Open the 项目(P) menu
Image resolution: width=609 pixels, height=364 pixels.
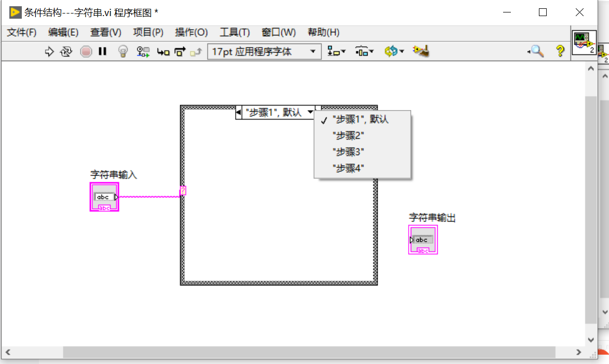148,32
